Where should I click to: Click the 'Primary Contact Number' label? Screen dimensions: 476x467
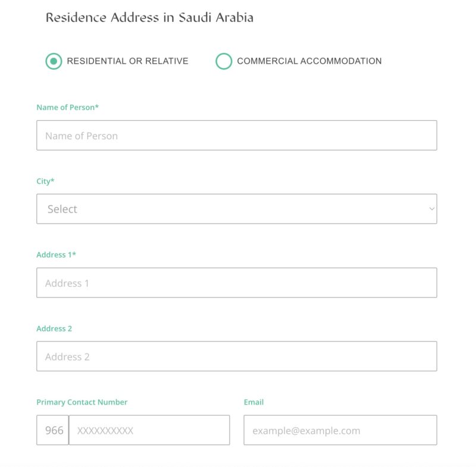[x=82, y=402]
